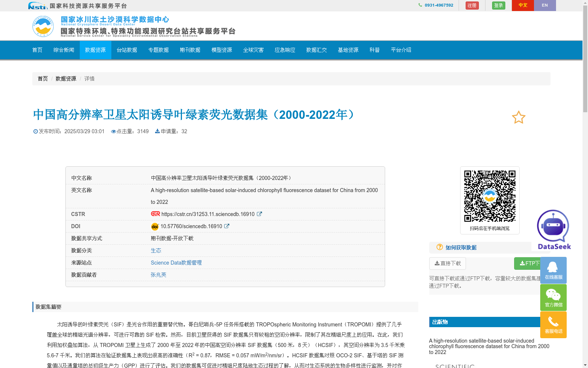
Task: Click the clock icon by 发布时间
Action: click(x=36, y=131)
